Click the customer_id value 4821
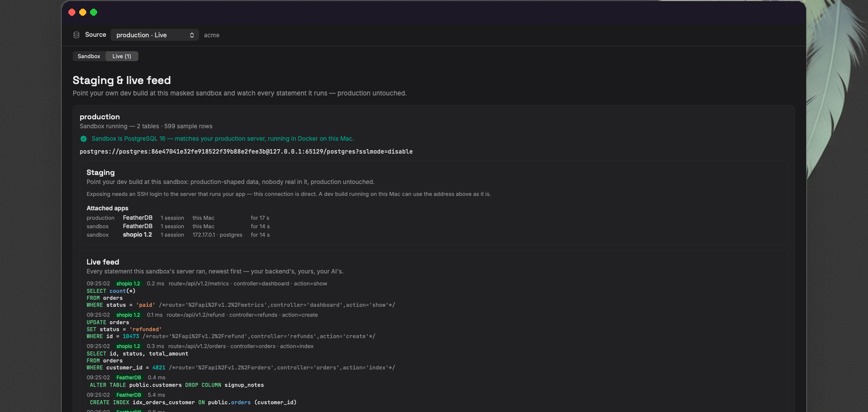Image resolution: width=868 pixels, height=412 pixels. [159, 368]
